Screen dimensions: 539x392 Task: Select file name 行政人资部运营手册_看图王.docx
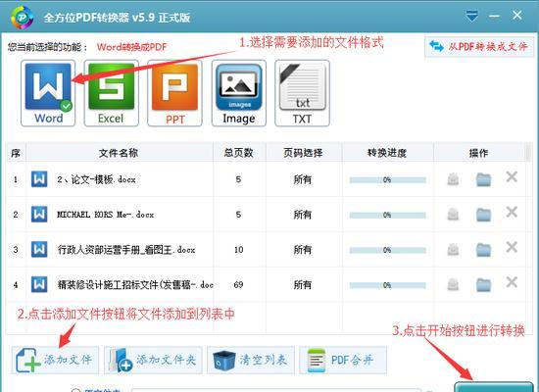126,250
